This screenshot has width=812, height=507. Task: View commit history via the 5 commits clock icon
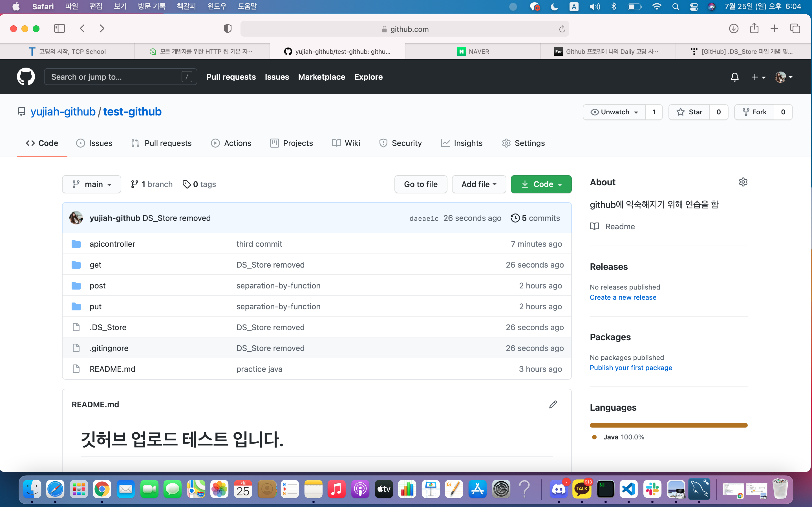click(x=515, y=218)
